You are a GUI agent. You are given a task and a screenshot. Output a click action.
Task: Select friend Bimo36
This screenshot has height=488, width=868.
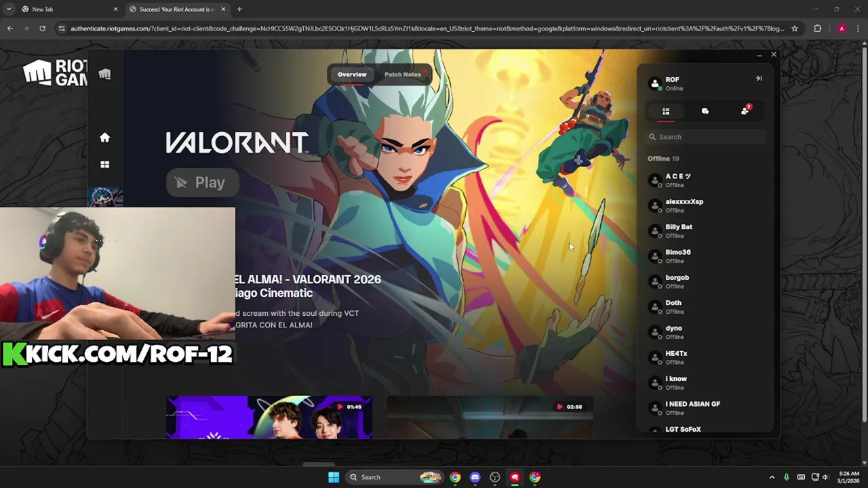click(705, 256)
